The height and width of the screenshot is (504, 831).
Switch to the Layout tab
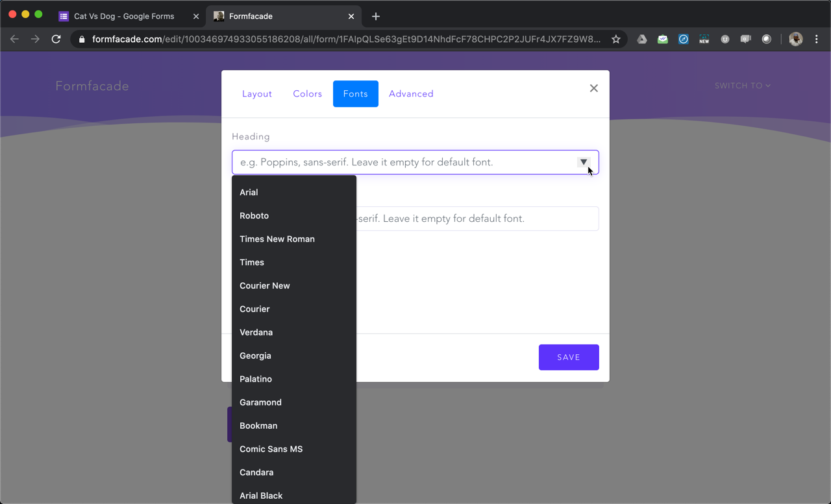point(256,93)
